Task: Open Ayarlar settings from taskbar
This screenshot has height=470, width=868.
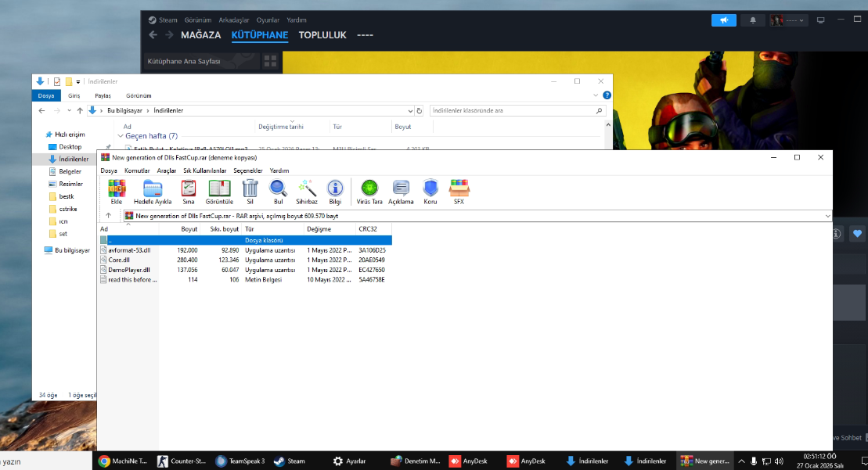Action: coord(350,461)
